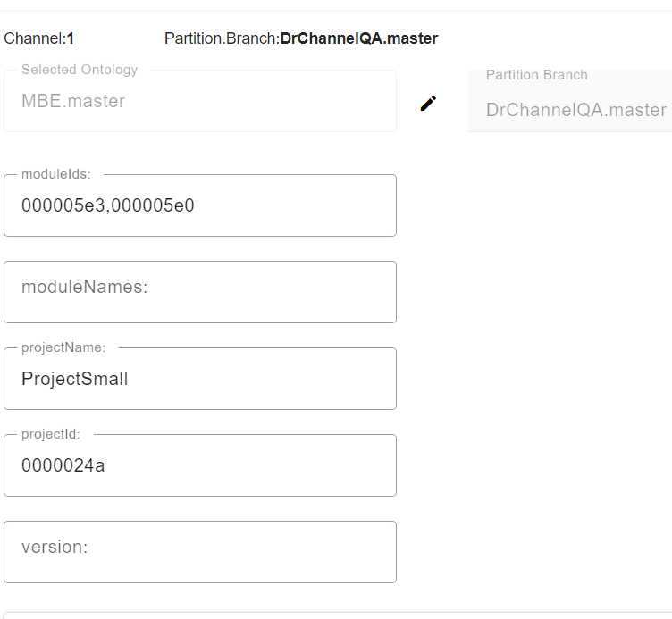The width and height of the screenshot is (672, 619).
Task: Click the 'Partition Branch' floating label
Action: tap(536, 75)
